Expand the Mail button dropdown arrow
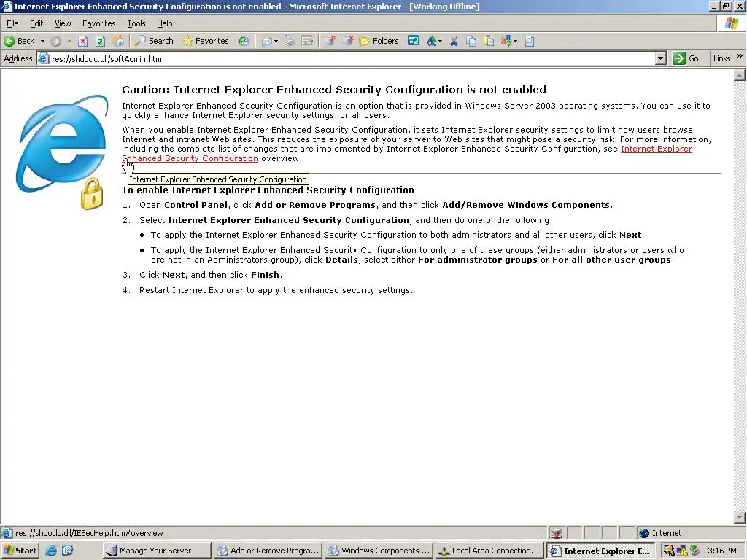747x560 pixels. [x=276, y=41]
